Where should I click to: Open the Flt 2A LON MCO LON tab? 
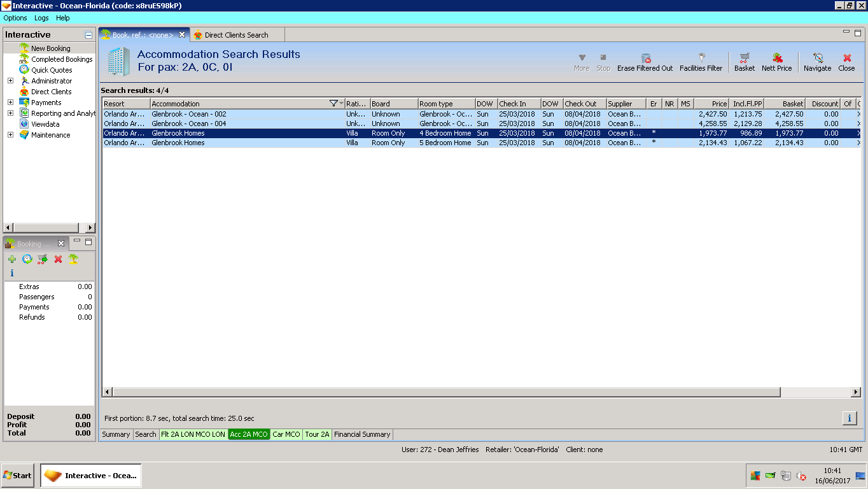pos(193,434)
